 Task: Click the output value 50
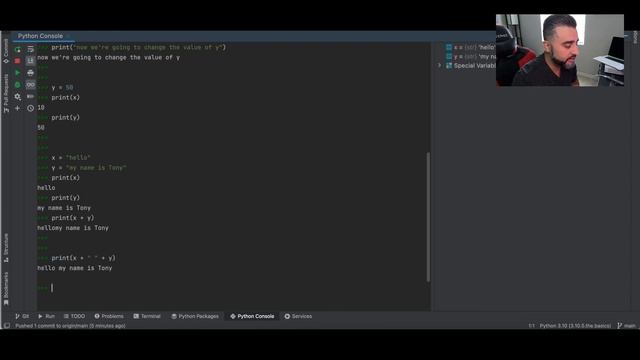tap(41, 128)
